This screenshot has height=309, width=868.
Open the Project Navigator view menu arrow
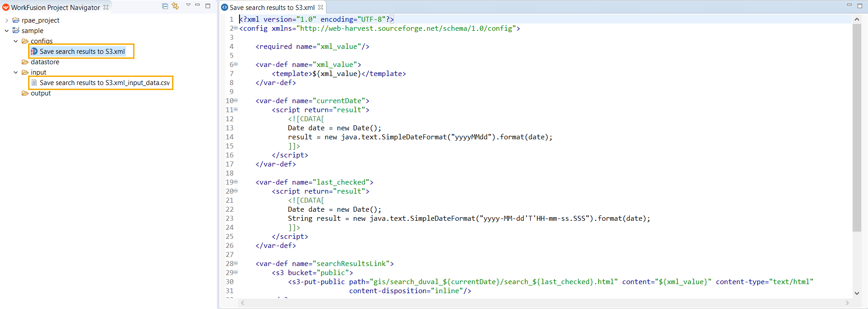click(188, 5)
